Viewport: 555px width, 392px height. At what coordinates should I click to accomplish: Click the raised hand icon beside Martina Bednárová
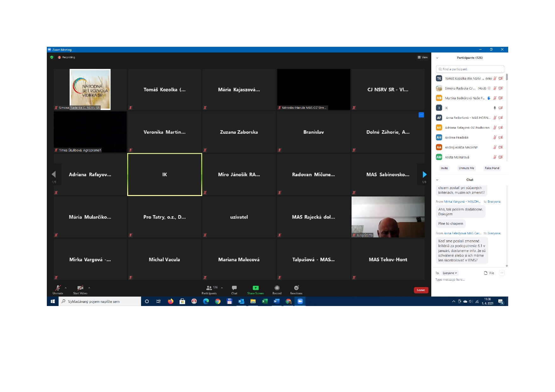489,98
